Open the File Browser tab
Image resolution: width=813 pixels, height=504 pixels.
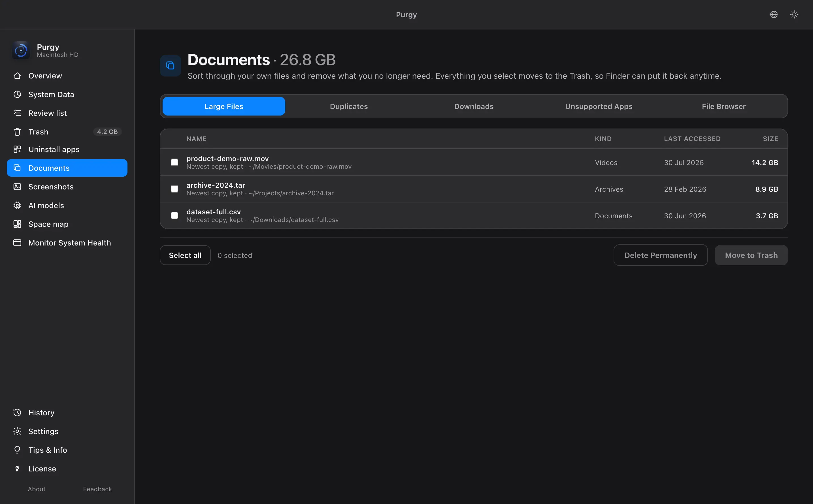tap(724, 106)
